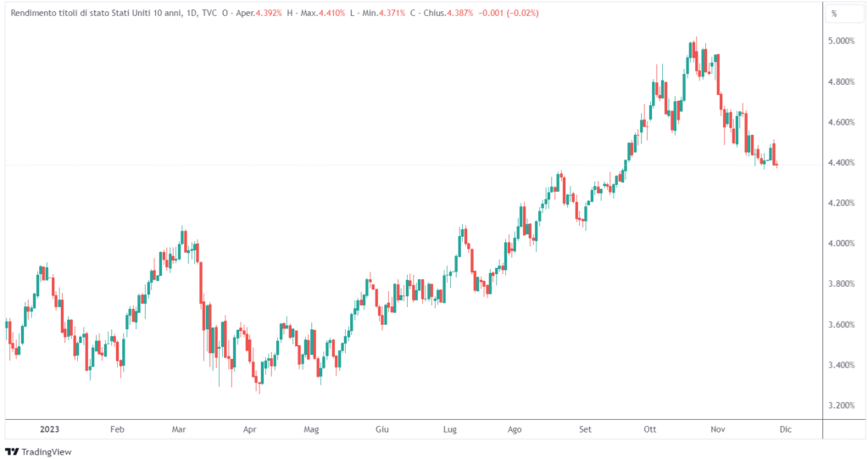Image resolution: width=868 pixels, height=459 pixels.
Task: Click the TradingView logo icon
Action: click(x=11, y=451)
